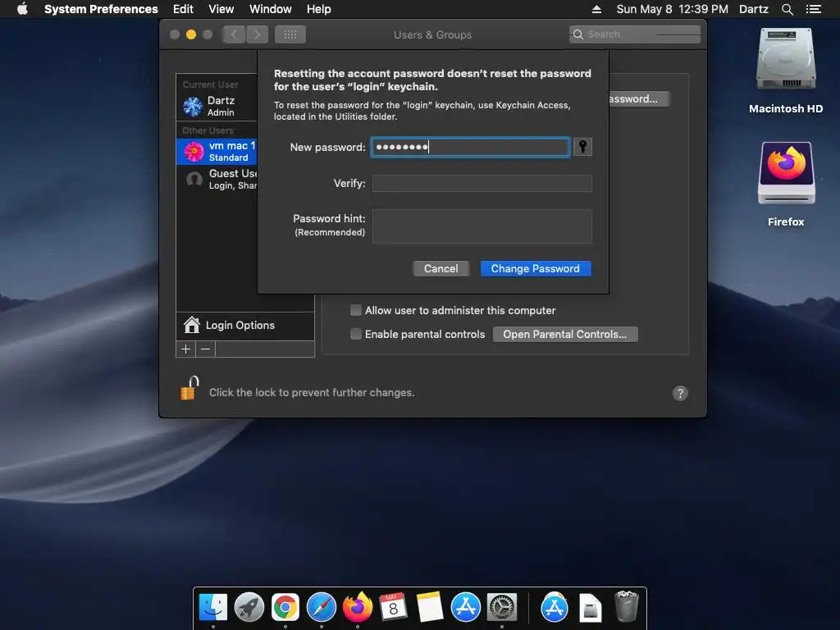
Task: Open Launchpad rocket in the Dock
Action: pos(249,607)
